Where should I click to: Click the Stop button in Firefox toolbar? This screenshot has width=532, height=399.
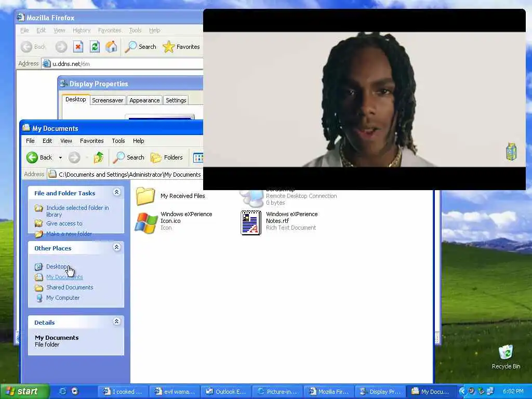pos(78,47)
